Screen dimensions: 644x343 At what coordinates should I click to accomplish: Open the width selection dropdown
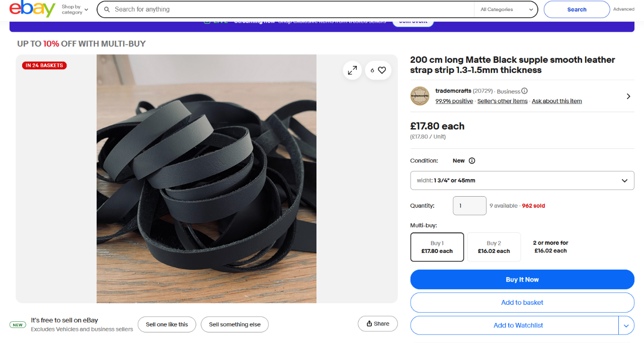pos(522,181)
